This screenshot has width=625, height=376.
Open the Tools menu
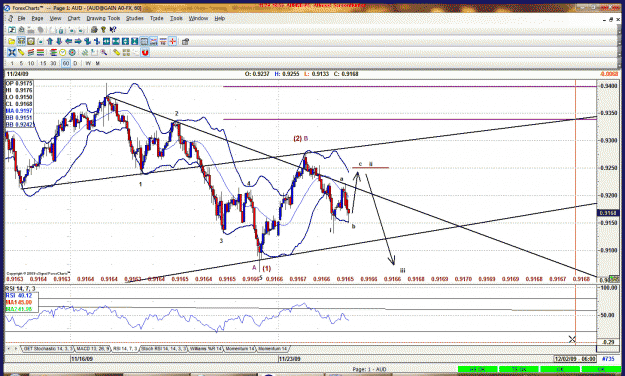[176, 18]
